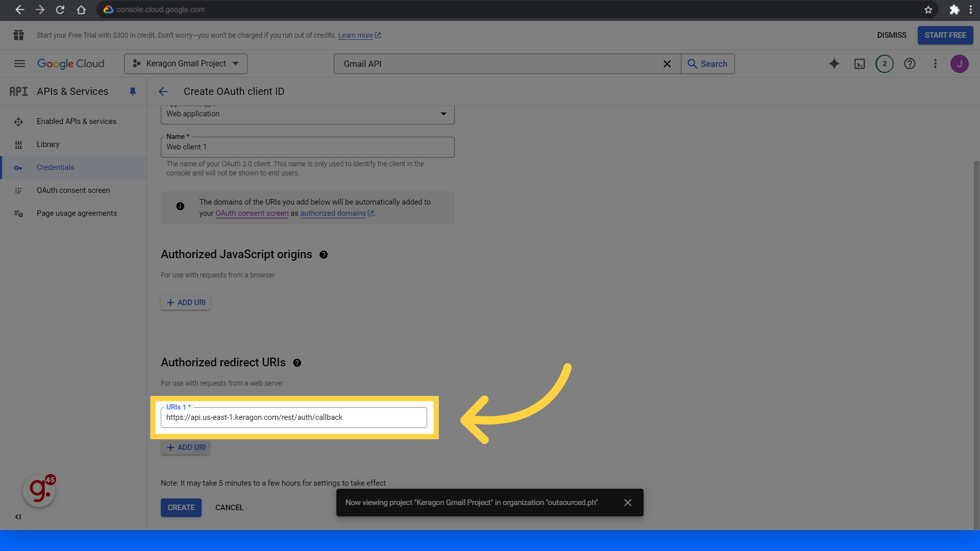Go back from Create OAuth client ID

tap(163, 92)
